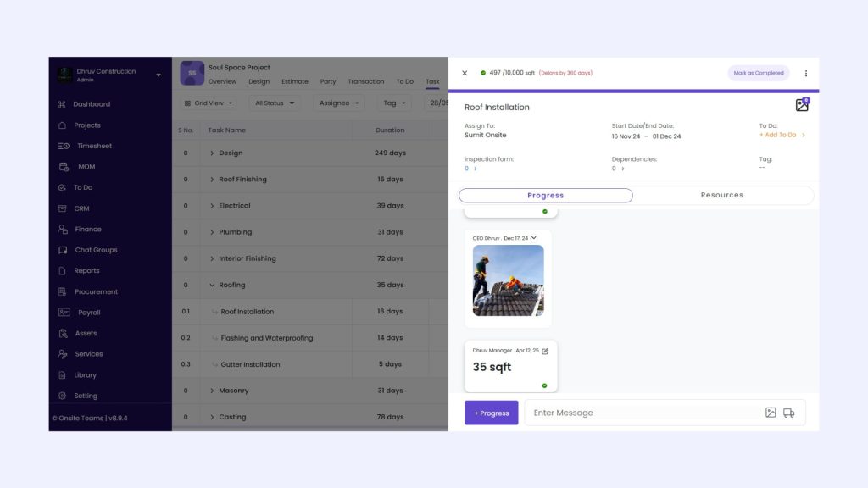Expand the CEO Dhruv Dec 17 entry chevron
This screenshot has height=488, width=868.
click(534, 238)
